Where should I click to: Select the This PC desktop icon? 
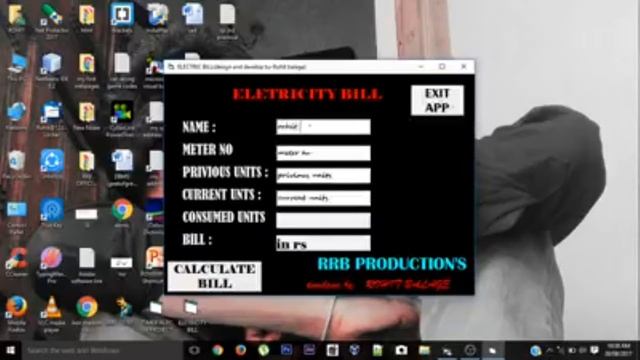pos(16,67)
